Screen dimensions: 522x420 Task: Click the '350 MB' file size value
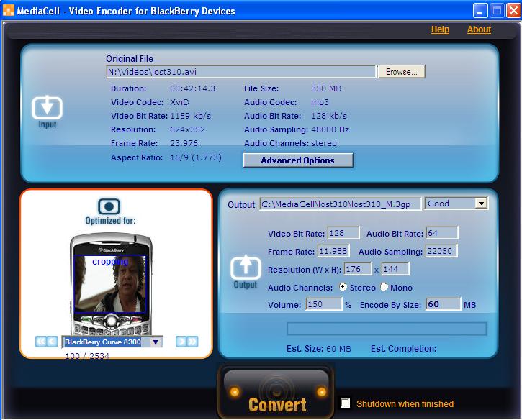point(326,88)
